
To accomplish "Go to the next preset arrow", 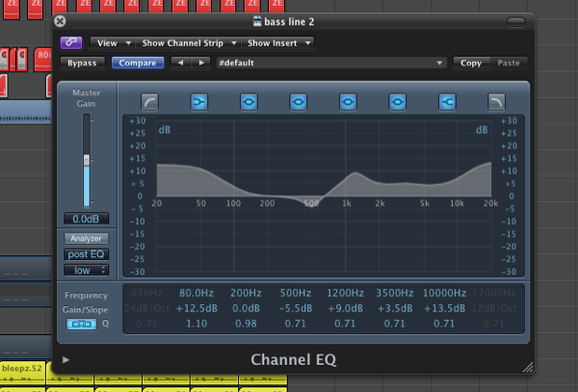I will click(x=200, y=63).
